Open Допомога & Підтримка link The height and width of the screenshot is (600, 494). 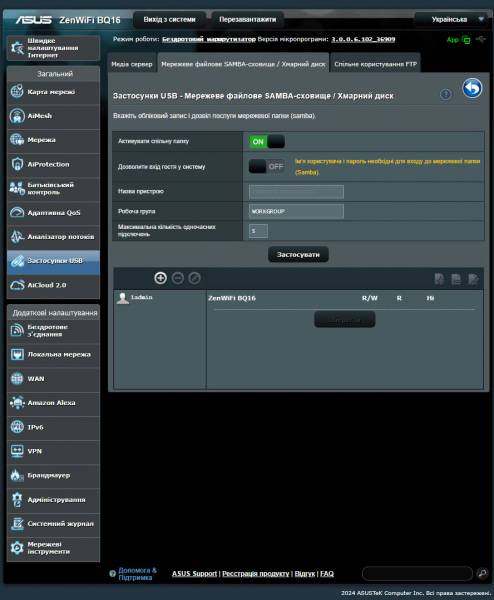coord(137,574)
